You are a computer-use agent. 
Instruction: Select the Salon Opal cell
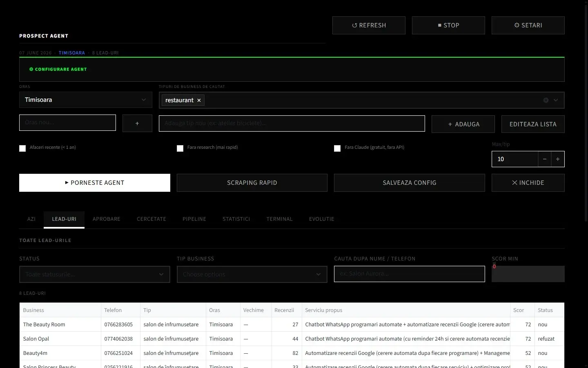pyautogui.click(x=60, y=339)
